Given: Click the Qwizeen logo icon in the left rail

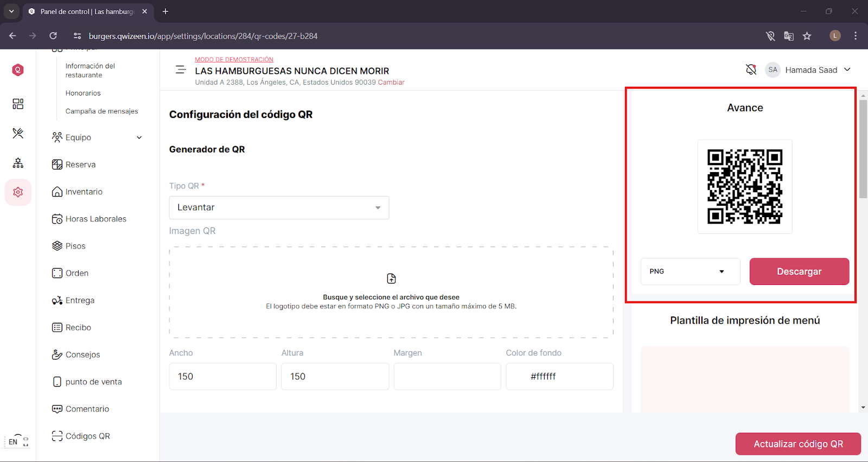Looking at the screenshot, I should coord(18,69).
